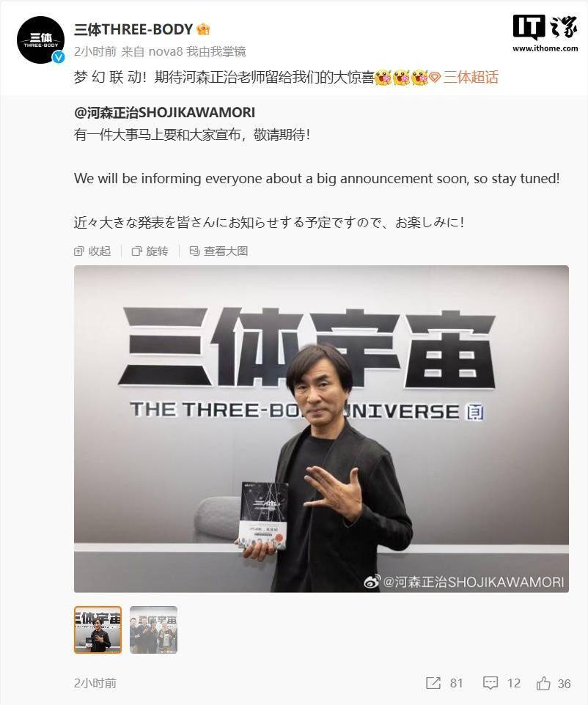Click the share/repost icon
The width and height of the screenshot is (588, 705).
(433, 683)
